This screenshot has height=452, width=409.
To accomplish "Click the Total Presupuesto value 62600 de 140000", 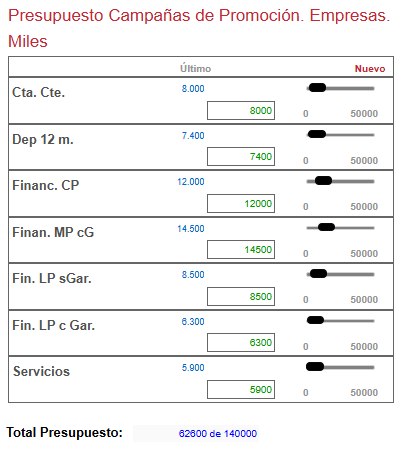I will tap(218, 433).
